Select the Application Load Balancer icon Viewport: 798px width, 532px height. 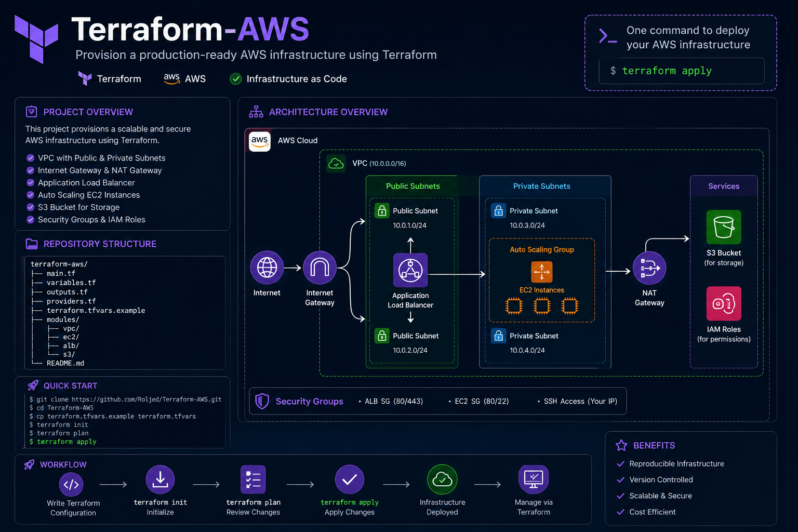[x=410, y=270]
